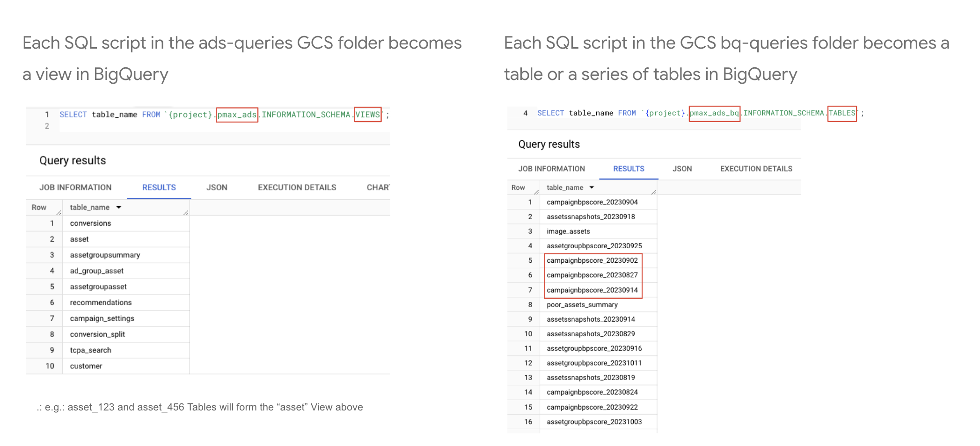
Task: Select the ad_group_asset row
Action: pos(108,271)
